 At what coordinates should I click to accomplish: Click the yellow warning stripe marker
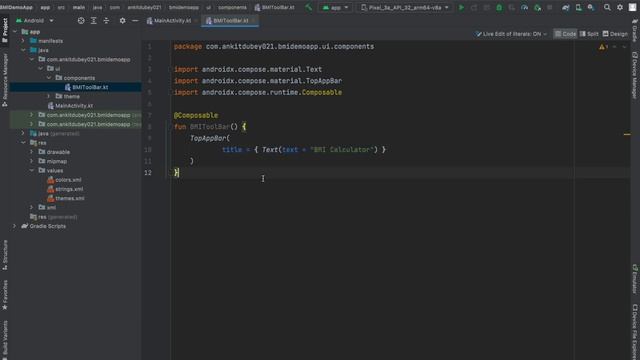click(x=627, y=134)
